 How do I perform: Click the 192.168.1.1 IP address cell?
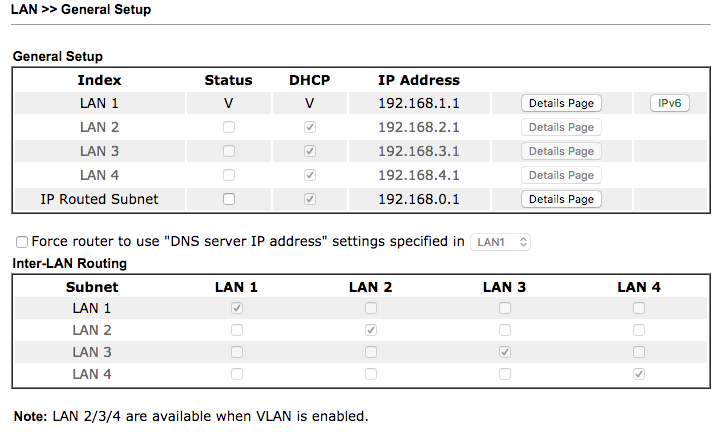tap(419, 103)
